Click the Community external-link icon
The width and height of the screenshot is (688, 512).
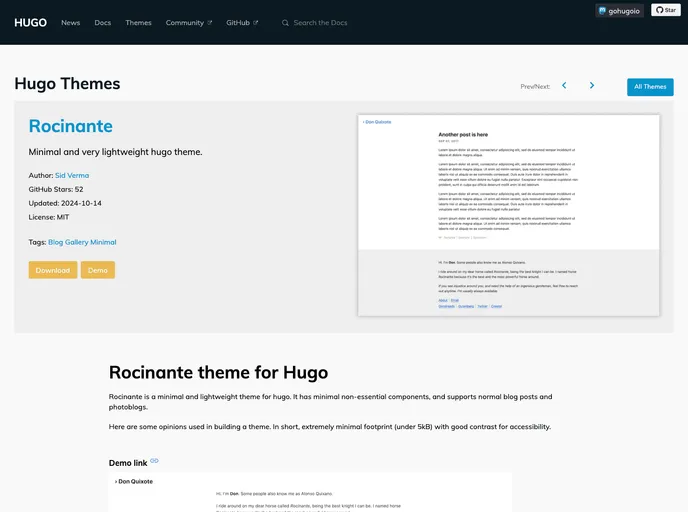210,22
